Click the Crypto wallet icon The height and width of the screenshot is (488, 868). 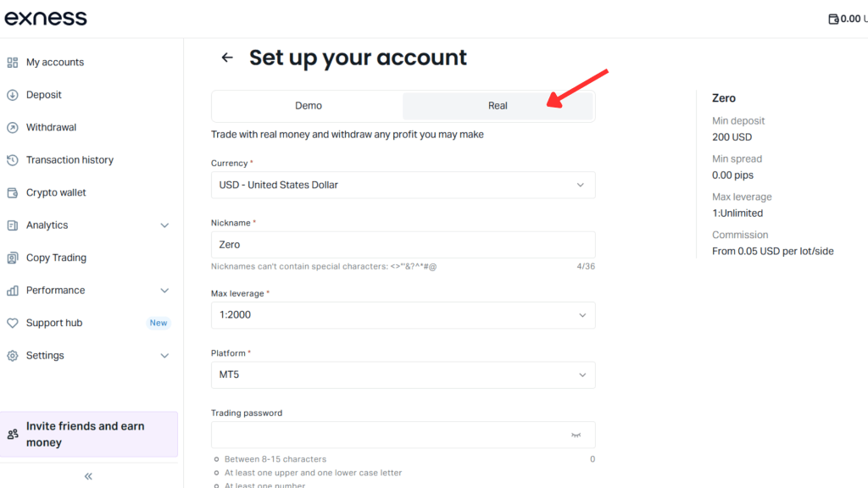[x=13, y=193]
